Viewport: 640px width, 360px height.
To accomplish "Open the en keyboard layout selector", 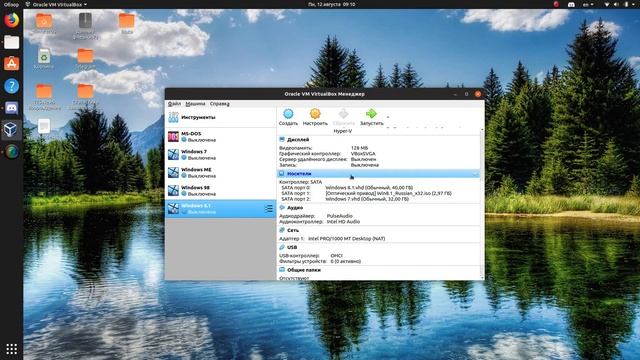I will pos(588,4).
